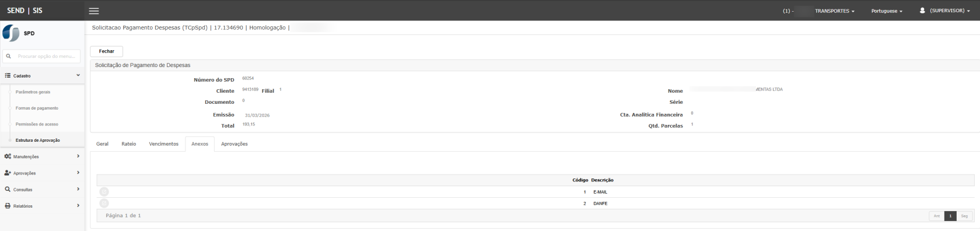Select the DANFE attachment description
This screenshot has height=231, width=980.
[x=600, y=204]
